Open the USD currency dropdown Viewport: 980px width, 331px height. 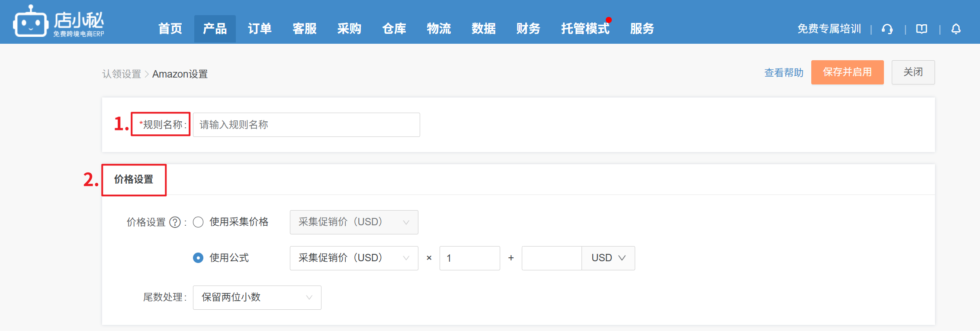pos(608,258)
